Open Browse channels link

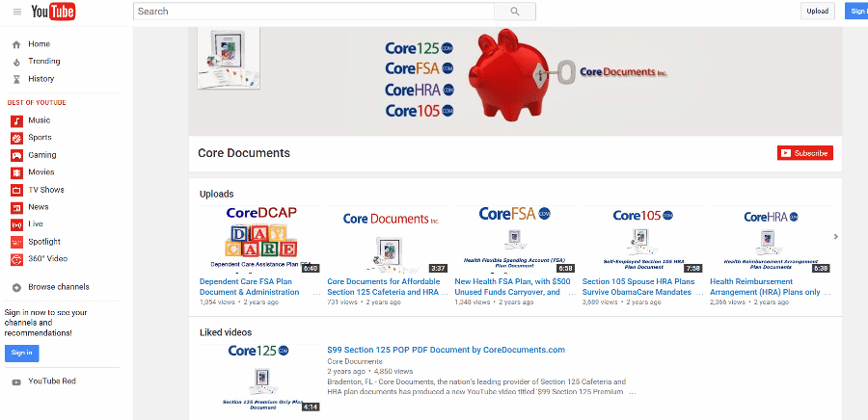tap(59, 287)
